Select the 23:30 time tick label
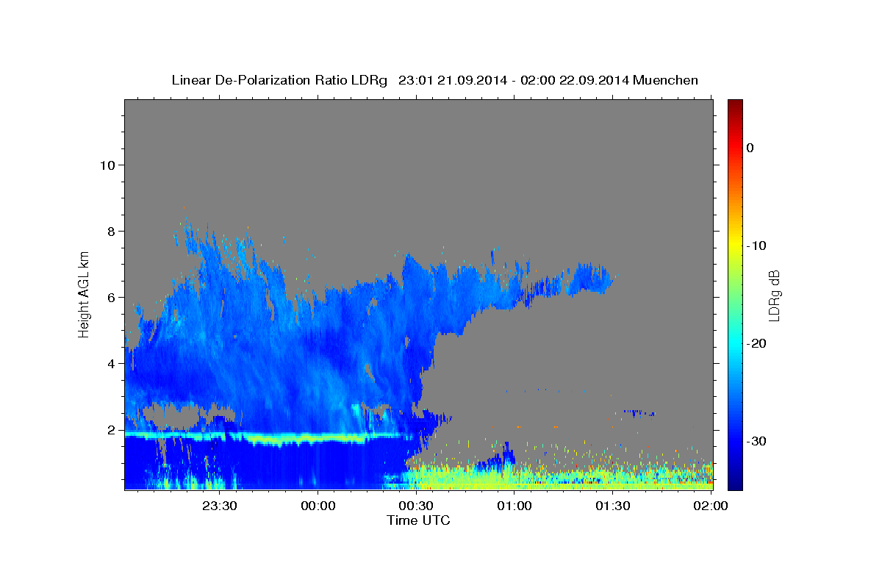This screenshot has width=882, height=588. click(220, 506)
